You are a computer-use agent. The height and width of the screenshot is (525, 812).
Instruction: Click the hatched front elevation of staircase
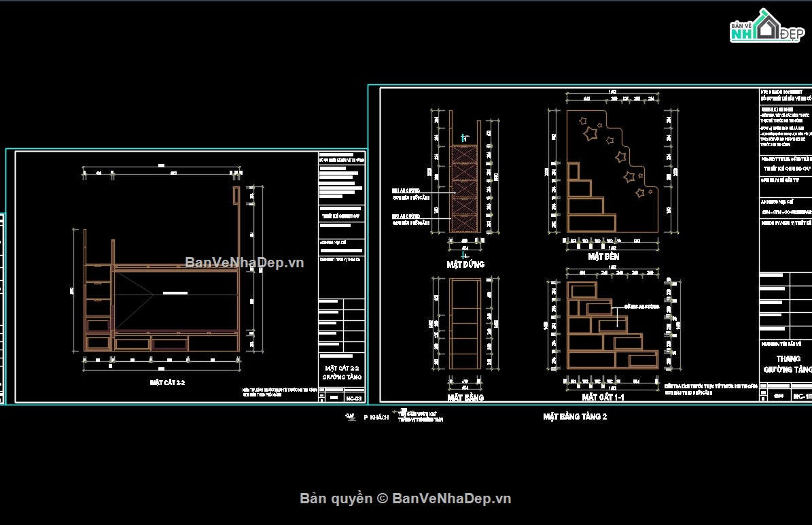(x=464, y=188)
